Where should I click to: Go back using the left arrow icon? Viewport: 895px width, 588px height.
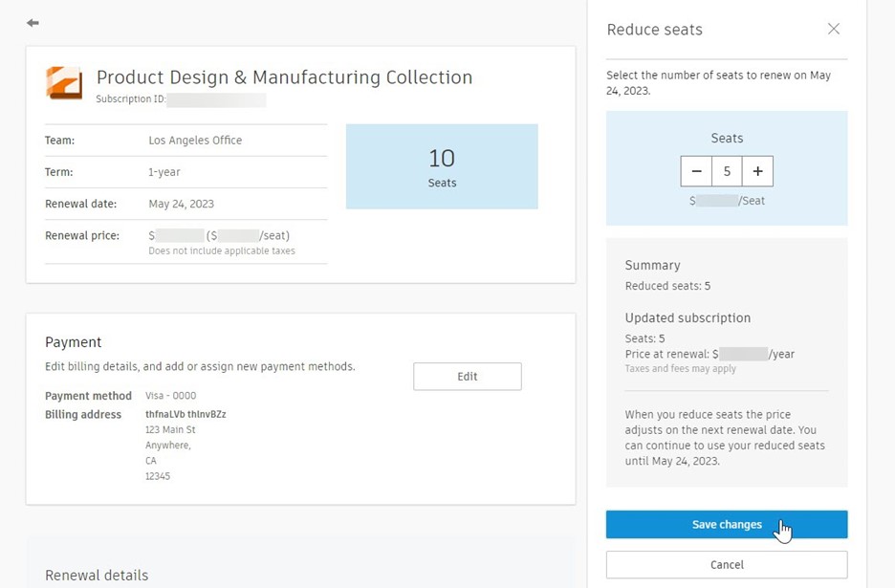[33, 23]
